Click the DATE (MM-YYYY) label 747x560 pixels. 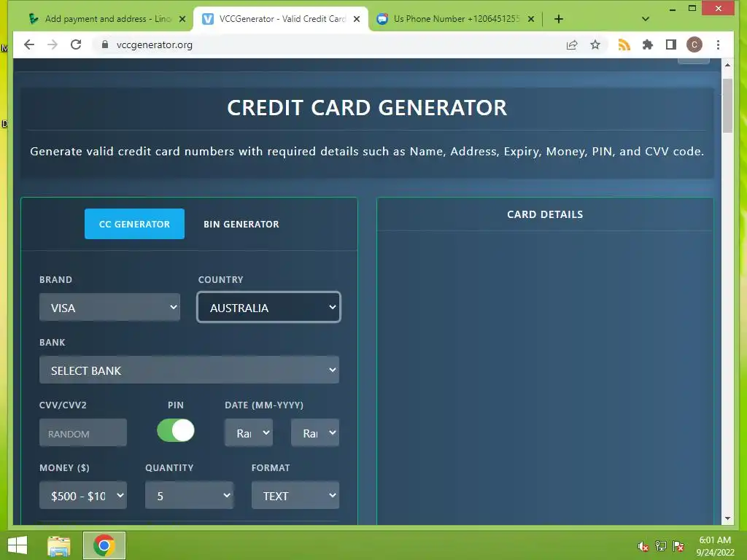(264, 405)
